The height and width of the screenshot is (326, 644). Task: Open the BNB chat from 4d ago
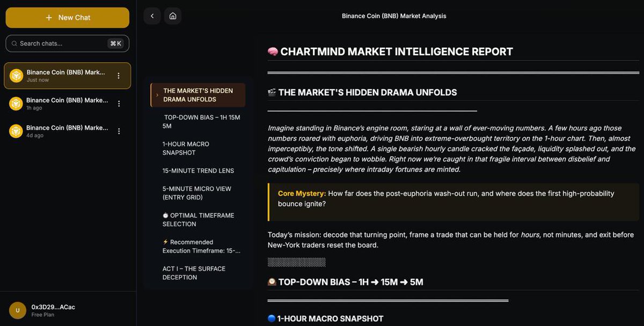coord(67,131)
